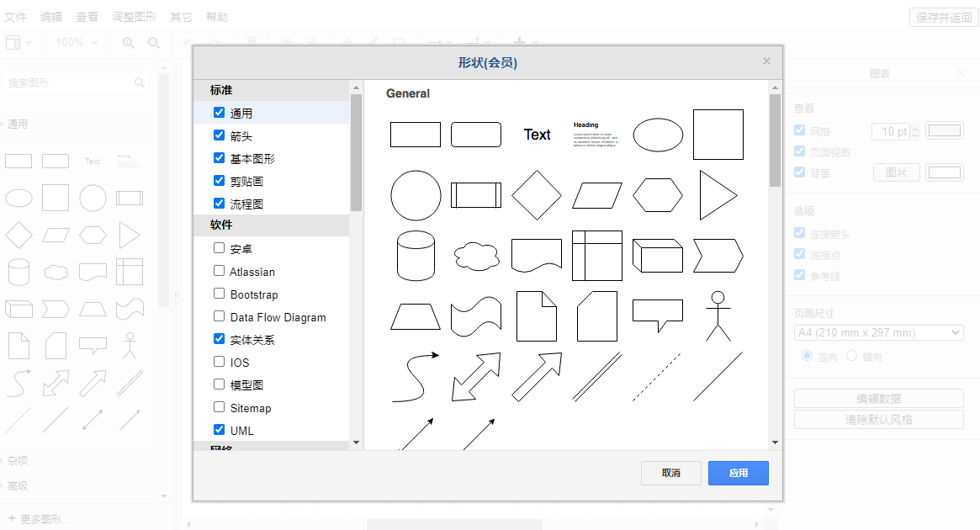
Task: Pick the cylinder shape in the dialog
Action: [416, 256]
